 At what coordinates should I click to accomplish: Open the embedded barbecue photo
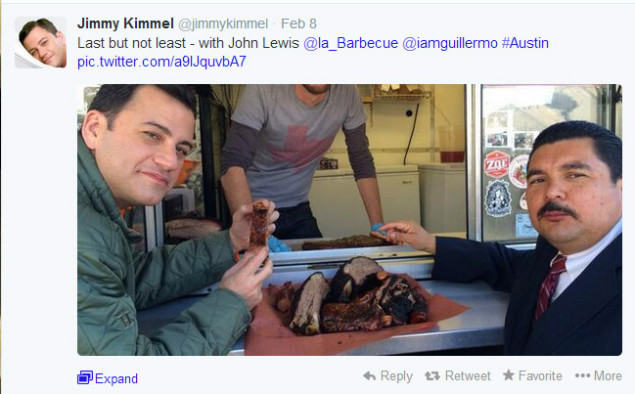(349, 220)
